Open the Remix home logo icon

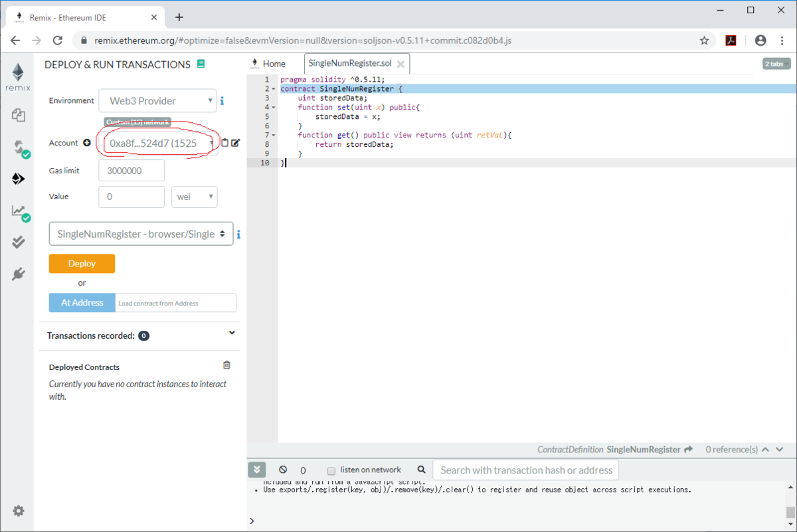tap(17, 77)
